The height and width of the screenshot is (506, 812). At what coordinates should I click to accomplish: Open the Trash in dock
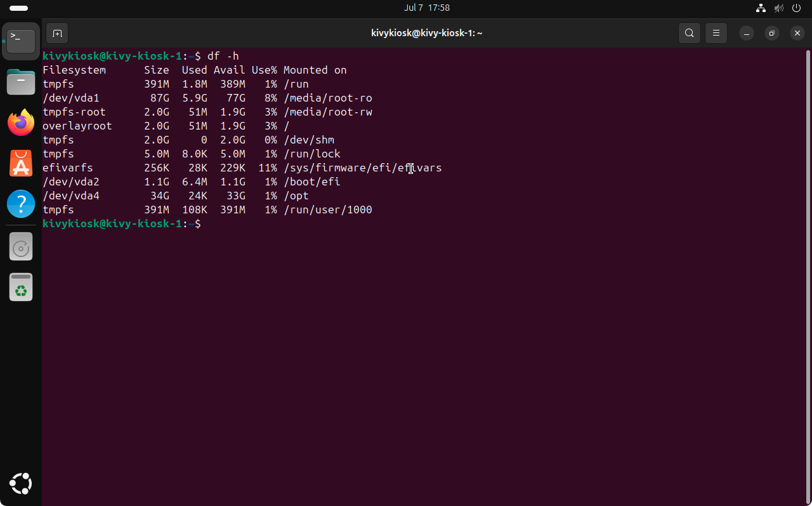(x=21, y=288)
